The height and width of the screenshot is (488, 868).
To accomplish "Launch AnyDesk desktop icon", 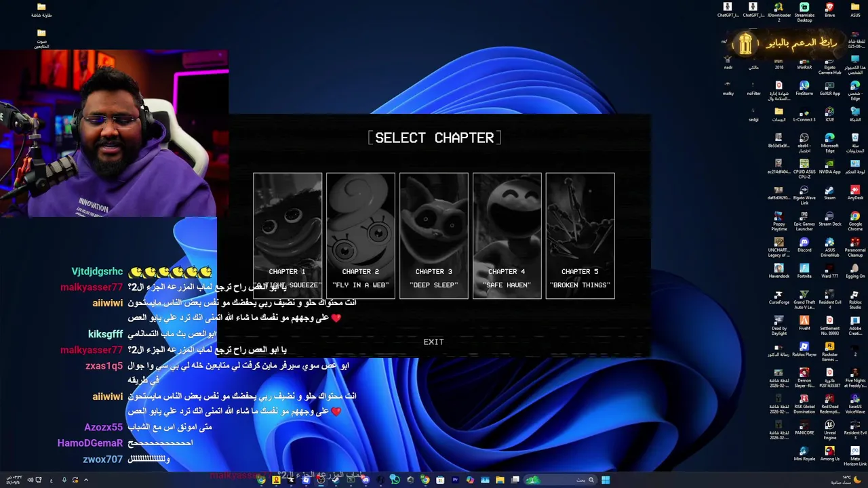I will (855, 192).
